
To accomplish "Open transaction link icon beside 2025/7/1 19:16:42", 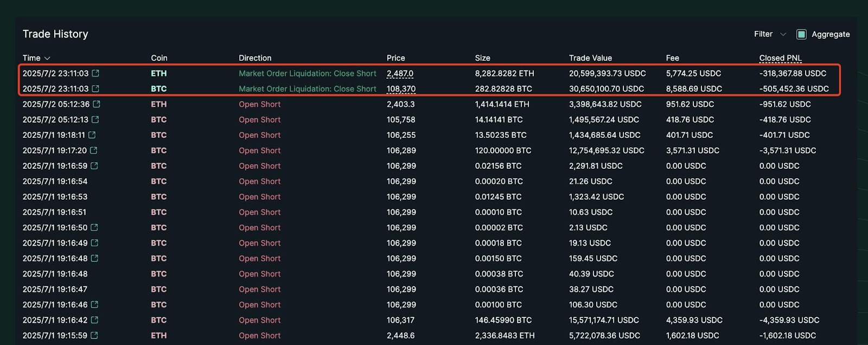I will [94, 320].
